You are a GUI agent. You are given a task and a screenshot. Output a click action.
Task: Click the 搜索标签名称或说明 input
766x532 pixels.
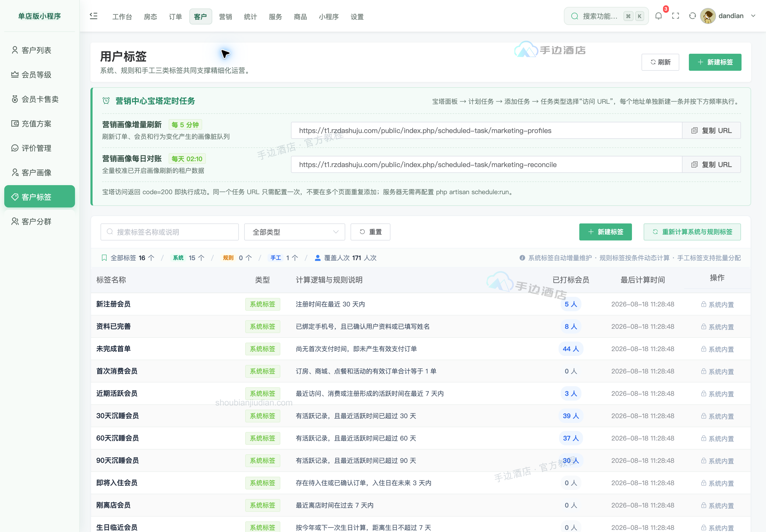(x=170, y=232)
